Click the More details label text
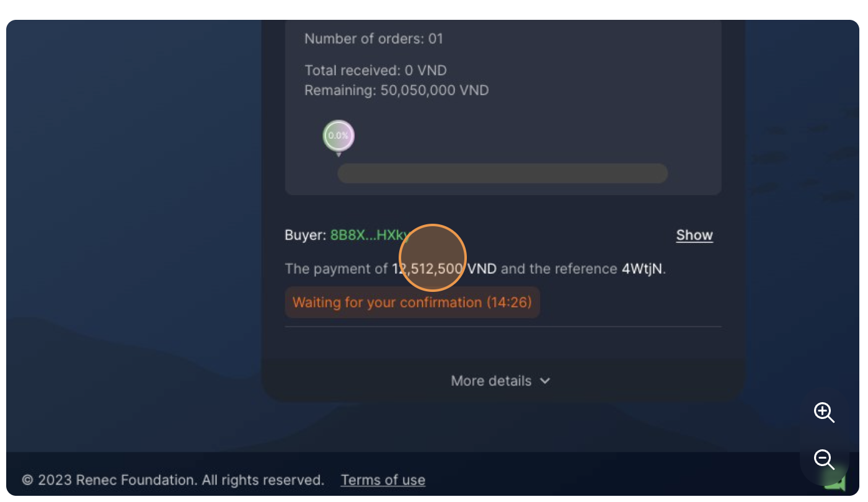The height and width of the screenshot is (502, 868). click(x=491, y=381)
